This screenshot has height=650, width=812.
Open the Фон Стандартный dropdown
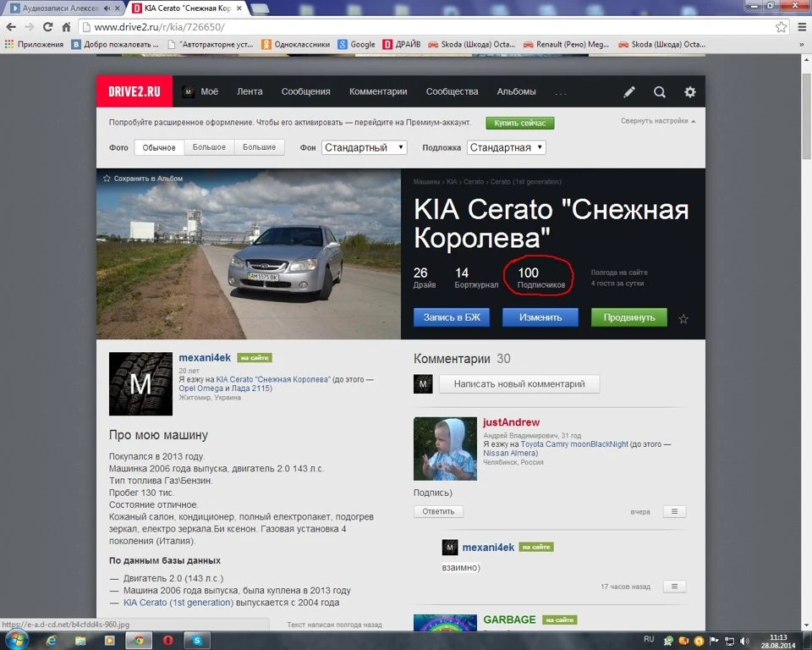(364, 148)
